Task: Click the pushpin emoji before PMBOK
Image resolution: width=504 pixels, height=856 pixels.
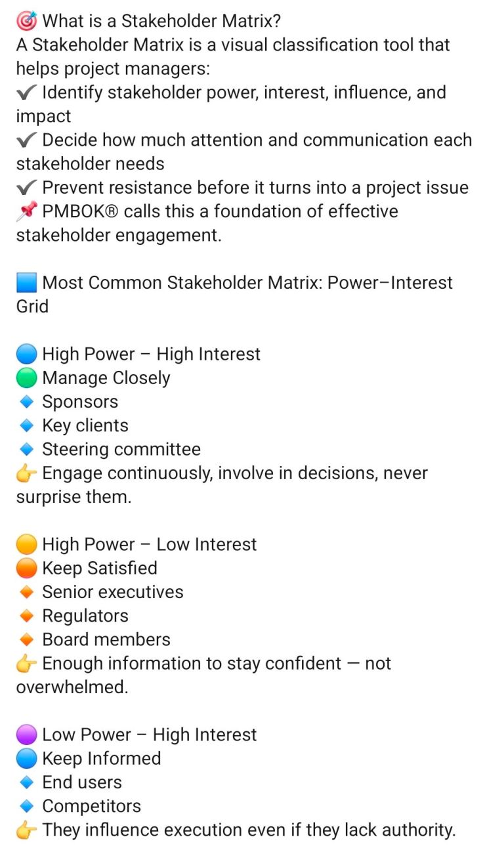Action: pyautogui.click(x=27, y=211)
